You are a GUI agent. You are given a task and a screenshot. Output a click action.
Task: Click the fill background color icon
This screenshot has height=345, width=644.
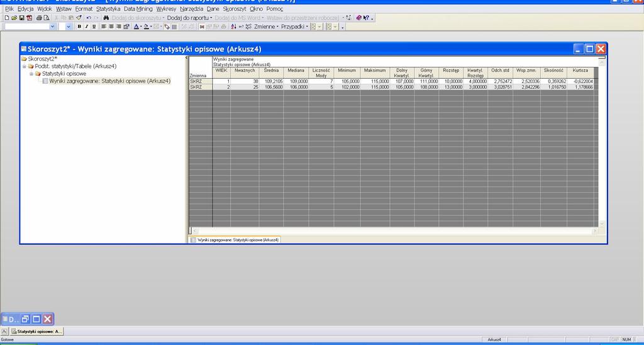tap(146, 26)
